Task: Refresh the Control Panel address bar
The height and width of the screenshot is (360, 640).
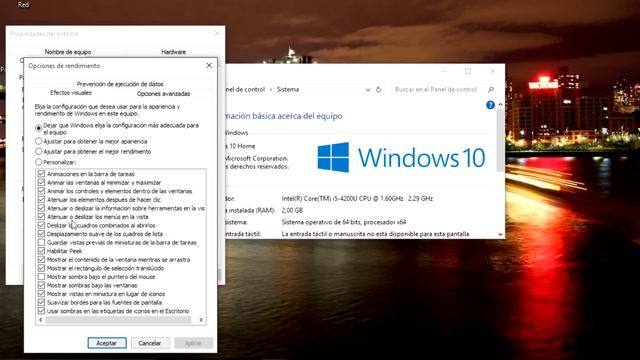Action: point(378,89)
